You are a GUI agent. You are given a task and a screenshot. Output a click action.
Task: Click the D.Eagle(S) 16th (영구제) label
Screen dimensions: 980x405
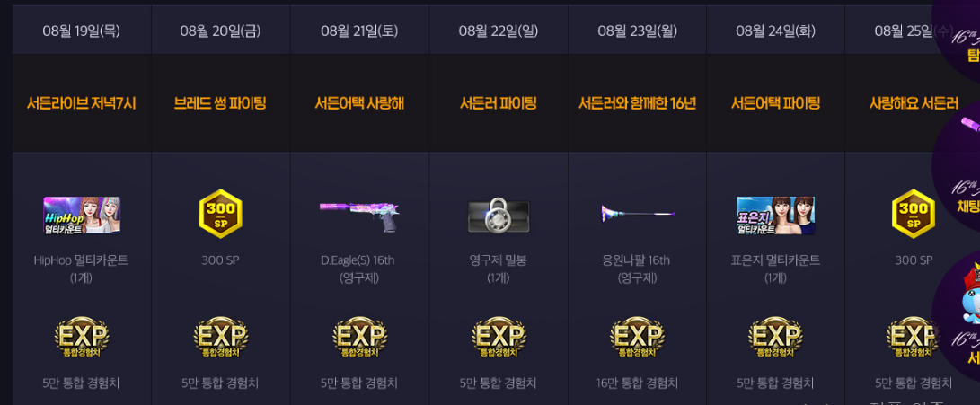click(x=359, y=269)
